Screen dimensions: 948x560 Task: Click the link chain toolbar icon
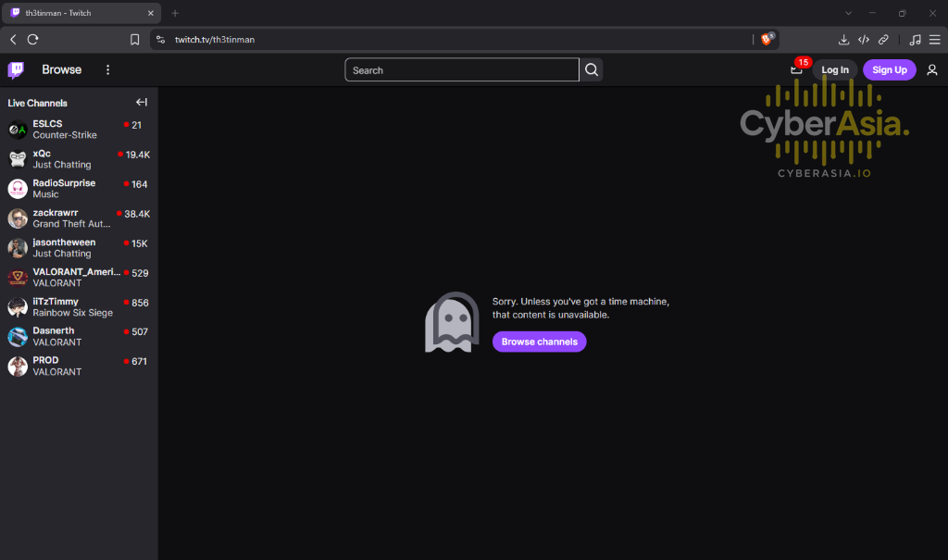click(883, 39)
